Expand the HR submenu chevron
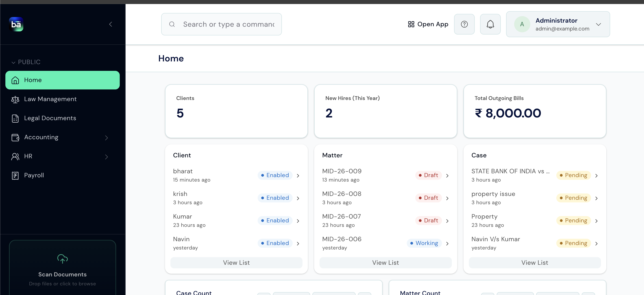Image resolution: width=644 pixels, height=295 pixels. tap(107, 157)
